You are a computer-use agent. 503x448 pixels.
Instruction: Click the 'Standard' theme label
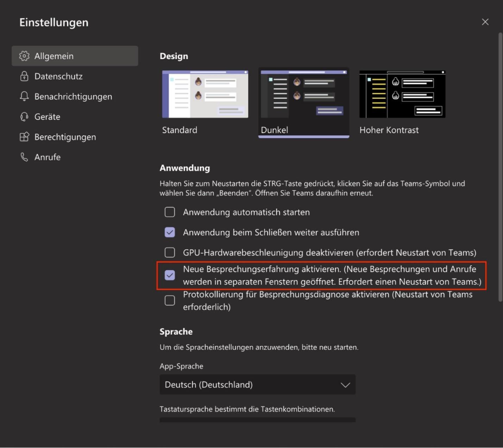tap(179, 130)
